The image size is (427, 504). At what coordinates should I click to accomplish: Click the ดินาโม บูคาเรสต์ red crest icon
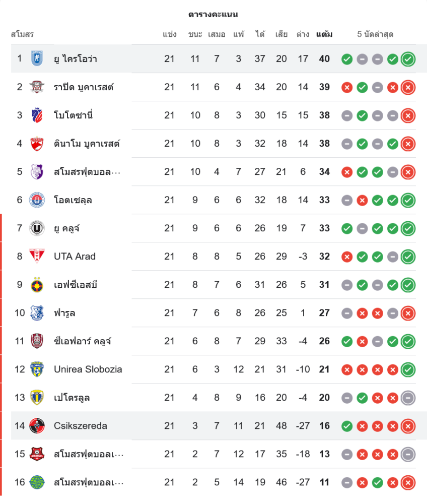36,144
